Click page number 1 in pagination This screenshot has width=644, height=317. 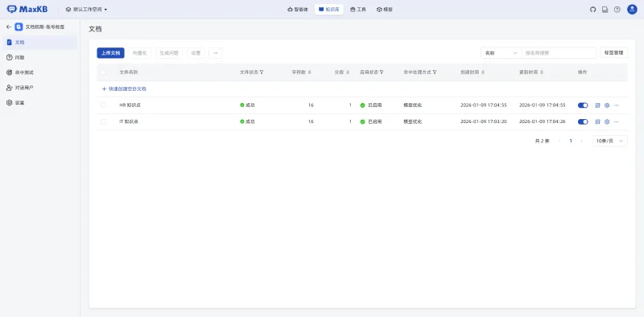pyautogui.click(x=571, y=141)
